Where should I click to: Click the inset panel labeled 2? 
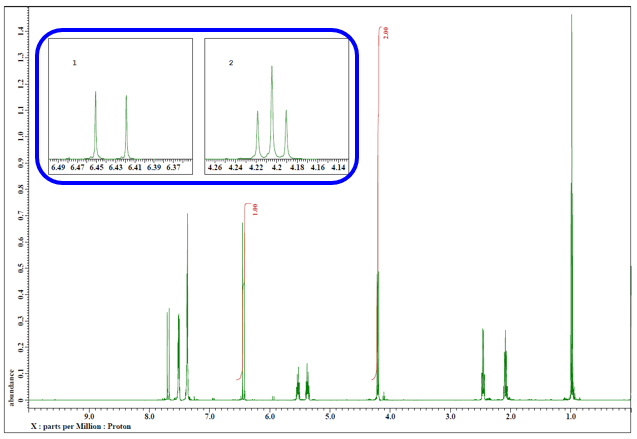271,100
